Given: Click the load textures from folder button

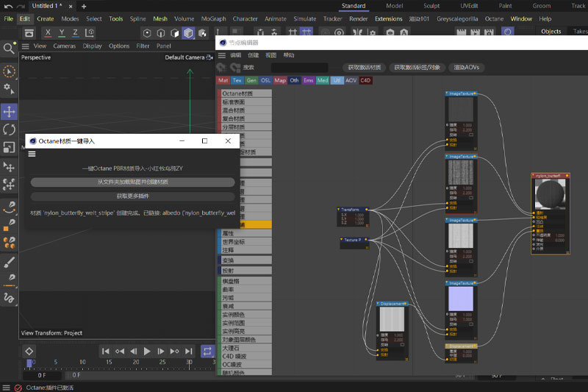Looking at the screenshot, I should click(133, 182).
